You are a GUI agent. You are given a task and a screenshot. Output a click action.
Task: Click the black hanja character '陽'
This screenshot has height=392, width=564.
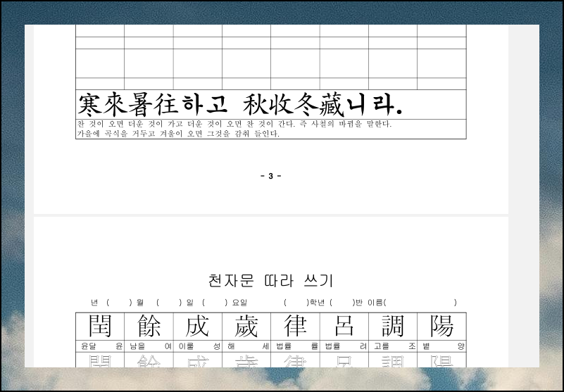(x=441, y=326)
